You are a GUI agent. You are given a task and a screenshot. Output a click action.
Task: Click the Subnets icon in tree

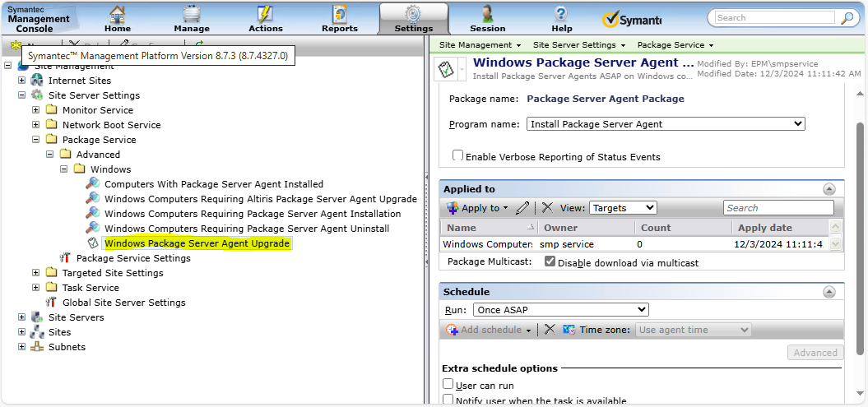click(x=37, y=347)
